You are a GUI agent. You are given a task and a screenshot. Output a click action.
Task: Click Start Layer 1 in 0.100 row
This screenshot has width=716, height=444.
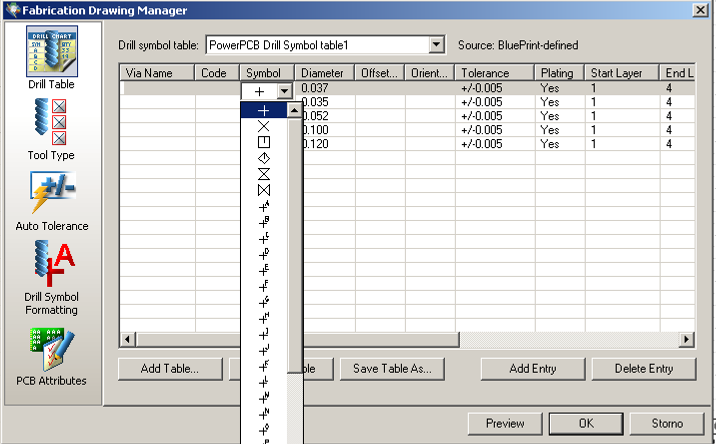(x=622, y=130)
